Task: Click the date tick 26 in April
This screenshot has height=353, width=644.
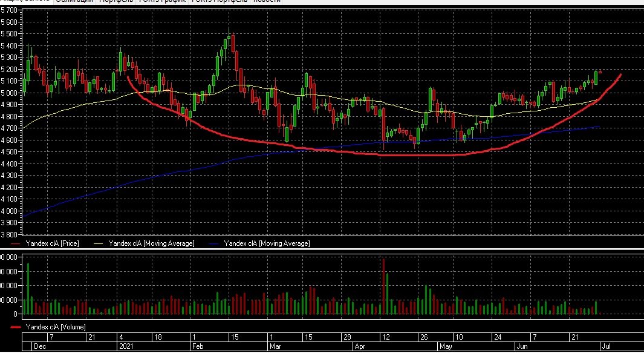Action: tap(423, 337)
